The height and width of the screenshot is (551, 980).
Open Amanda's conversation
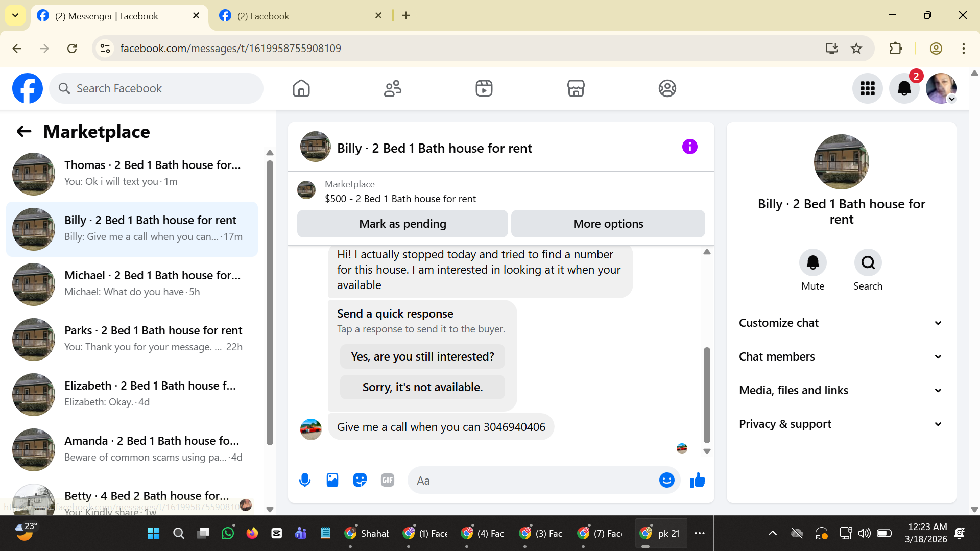(132, 449)
